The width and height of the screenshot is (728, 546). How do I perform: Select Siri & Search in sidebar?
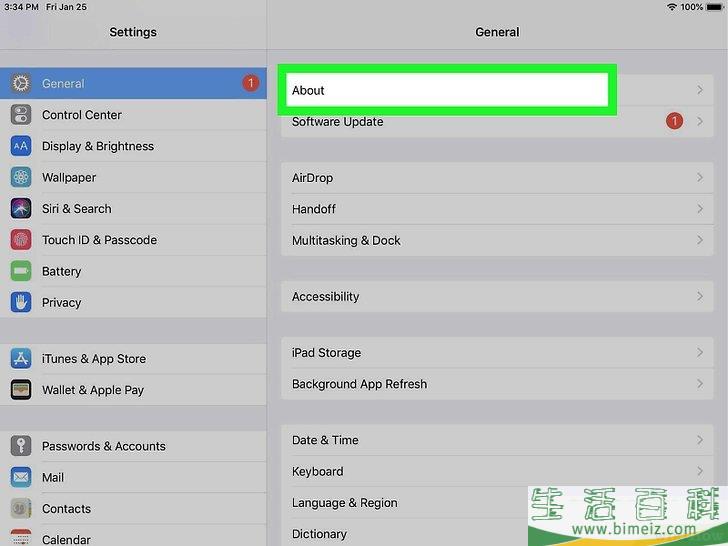tap(133, 208)
